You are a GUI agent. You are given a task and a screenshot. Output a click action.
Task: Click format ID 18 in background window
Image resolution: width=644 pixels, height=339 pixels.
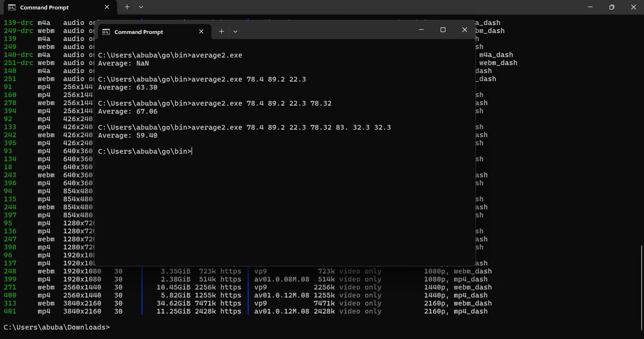tap(8, 167)
